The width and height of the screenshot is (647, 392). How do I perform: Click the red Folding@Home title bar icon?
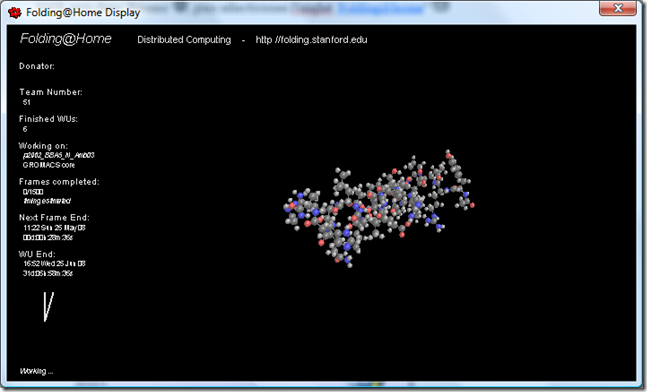pos(15,12)
